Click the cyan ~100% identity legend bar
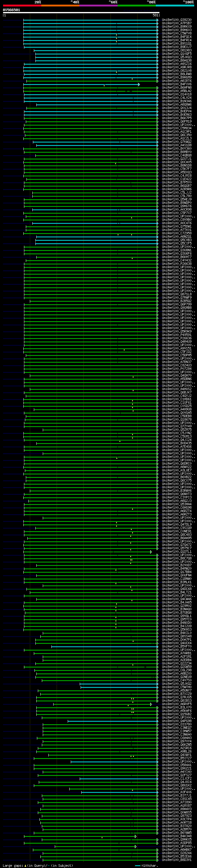This screenshot has width=197, height=868. pos(175,6)
